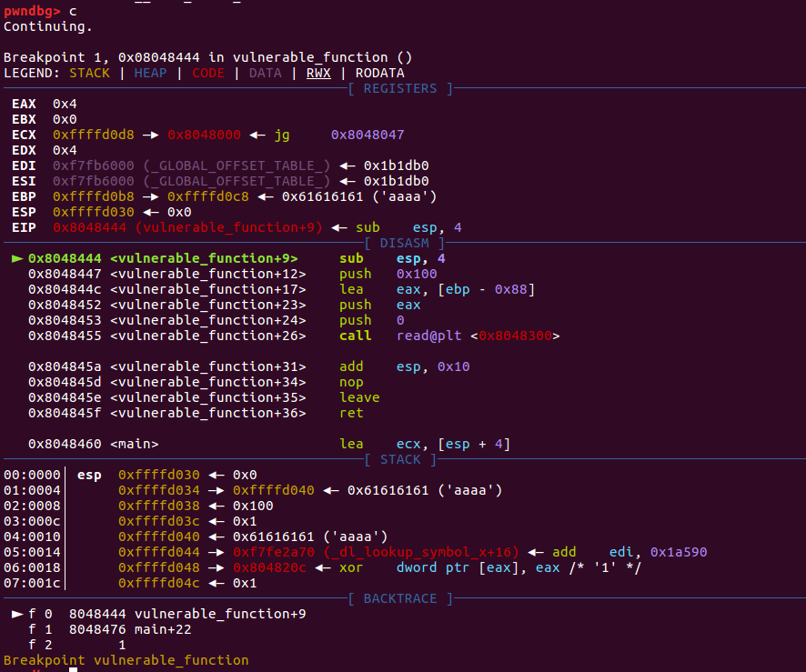The height and width of the screenshot is (672, 806).
Task: Click the 'lea ecx, [esp + 4]' instruction
Action: tap(425, 444)
